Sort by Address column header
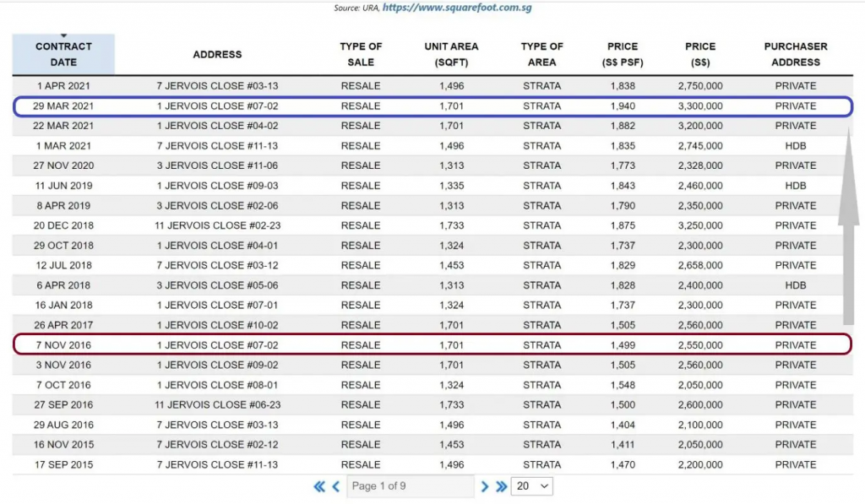This screenshot has height=504, width=865. coord(217,55)
